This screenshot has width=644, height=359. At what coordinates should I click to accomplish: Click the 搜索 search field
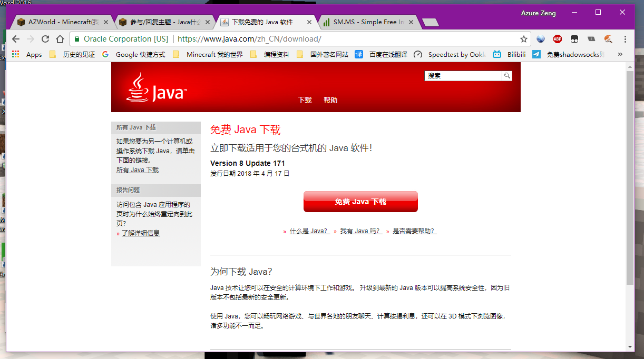tap(463, 76)
